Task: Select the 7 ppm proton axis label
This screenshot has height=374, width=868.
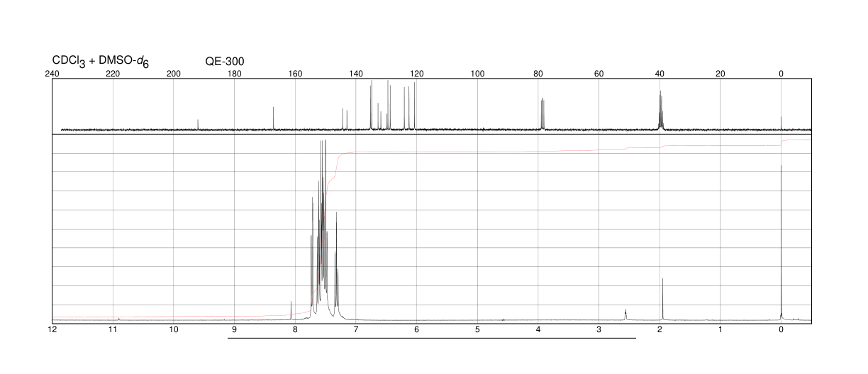Action: (356, 329)
